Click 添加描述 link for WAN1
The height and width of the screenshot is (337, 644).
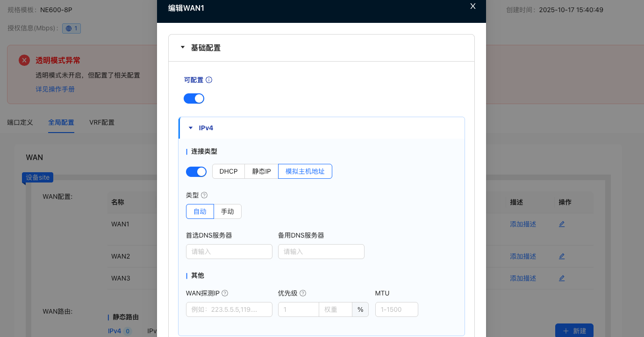point(523,224)
